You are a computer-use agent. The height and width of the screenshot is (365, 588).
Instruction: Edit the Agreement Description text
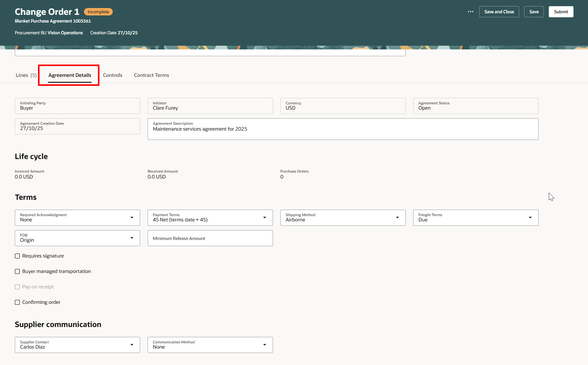[343, 129]
